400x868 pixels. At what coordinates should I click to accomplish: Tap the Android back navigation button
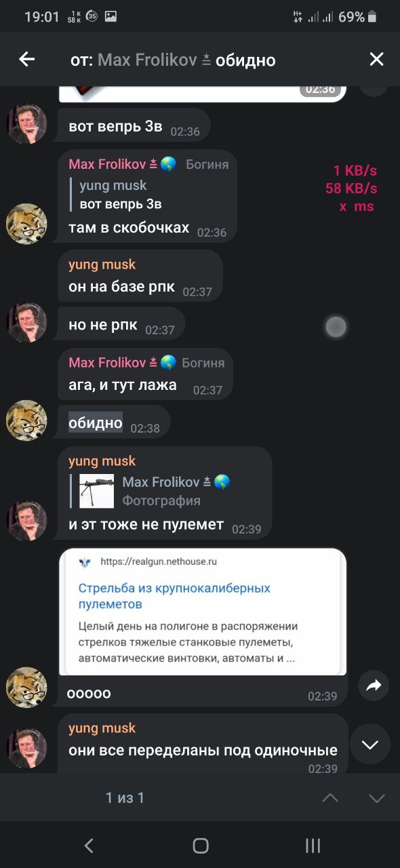click(x=89, y=845)
